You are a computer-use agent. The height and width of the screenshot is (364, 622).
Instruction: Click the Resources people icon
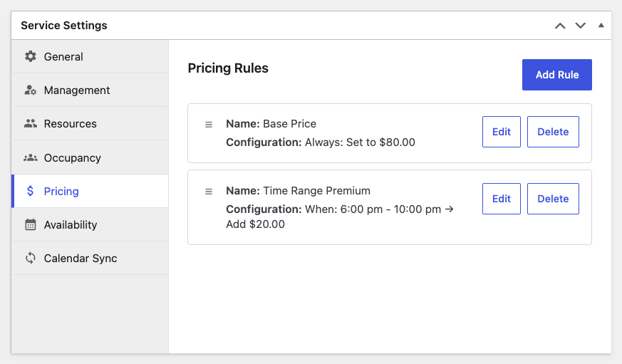tap(30, 124)
